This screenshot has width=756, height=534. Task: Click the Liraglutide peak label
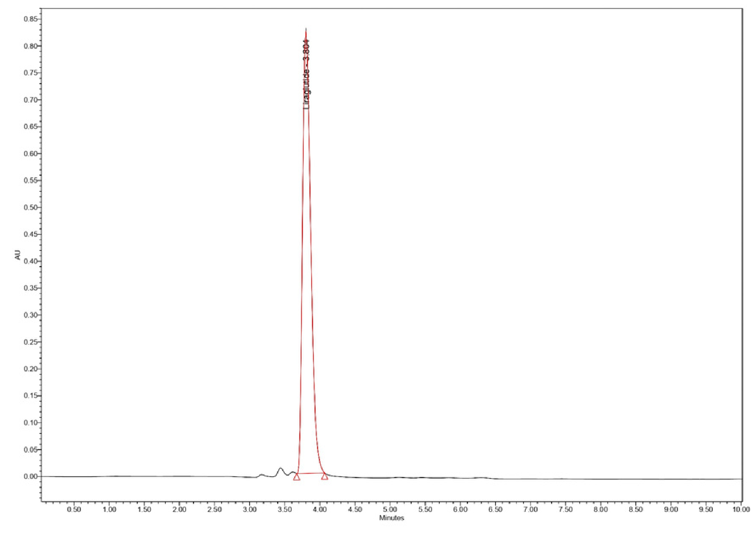point(307,74)
